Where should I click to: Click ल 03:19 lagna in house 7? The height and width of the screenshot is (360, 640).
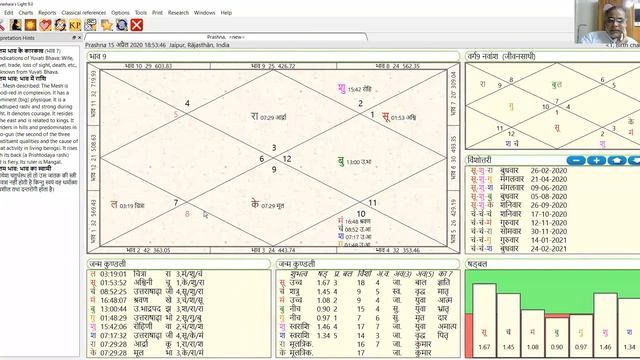127,205
